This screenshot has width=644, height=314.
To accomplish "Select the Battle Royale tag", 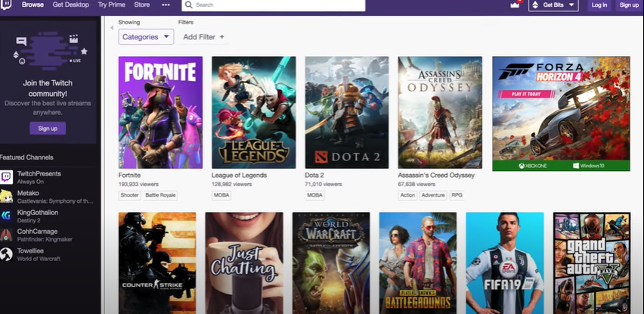I will (x=160, y=195).
